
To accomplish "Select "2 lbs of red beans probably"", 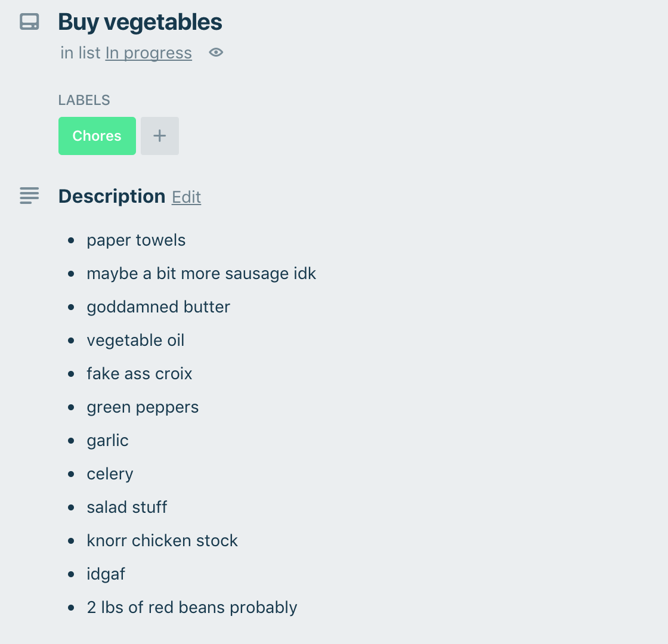I will [191, 608].
